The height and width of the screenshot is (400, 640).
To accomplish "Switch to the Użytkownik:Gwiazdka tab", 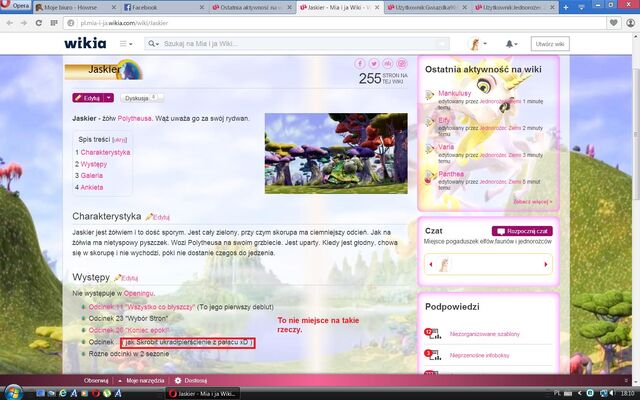I will (427, 7).
